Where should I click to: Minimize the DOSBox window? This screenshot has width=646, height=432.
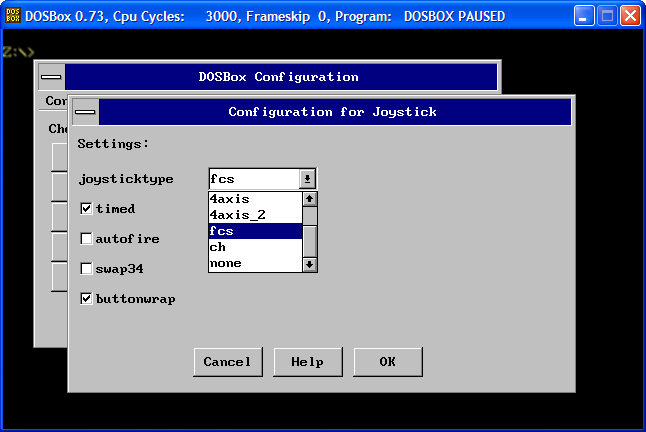click(584, 16)
